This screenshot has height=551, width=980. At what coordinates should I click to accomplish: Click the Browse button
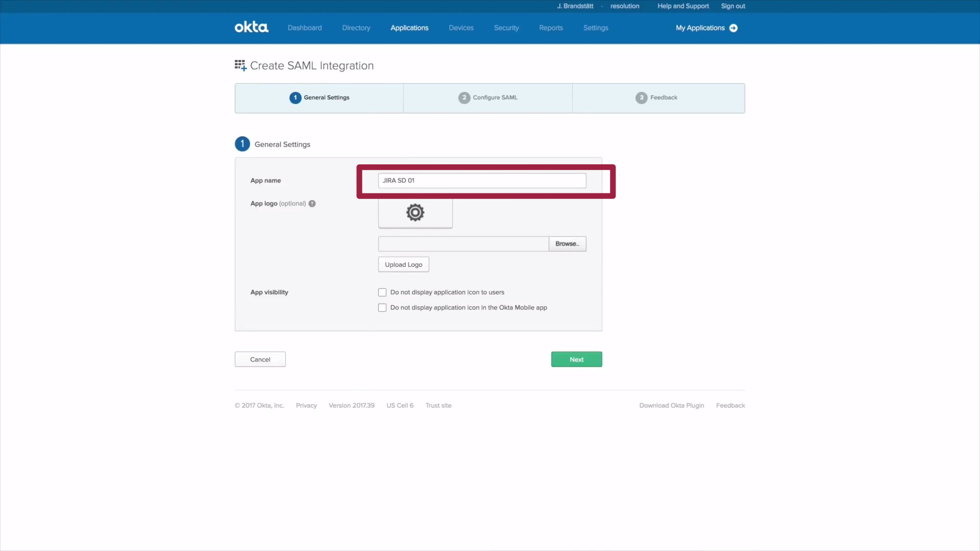[567, 244]
